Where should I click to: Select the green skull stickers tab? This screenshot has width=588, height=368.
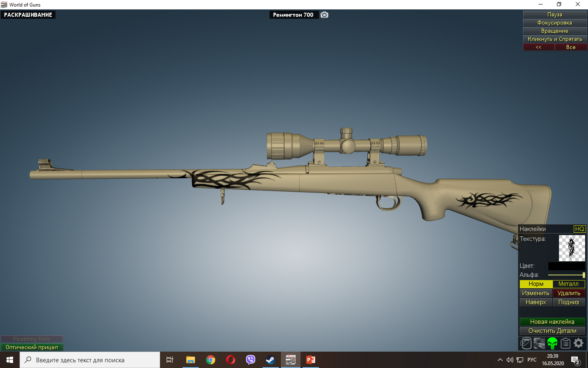pos(552,343)
